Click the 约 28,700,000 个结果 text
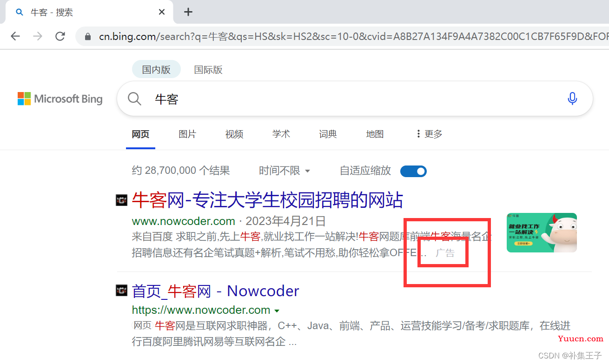Screen dimensions: 609x364 tap(181, 171)
